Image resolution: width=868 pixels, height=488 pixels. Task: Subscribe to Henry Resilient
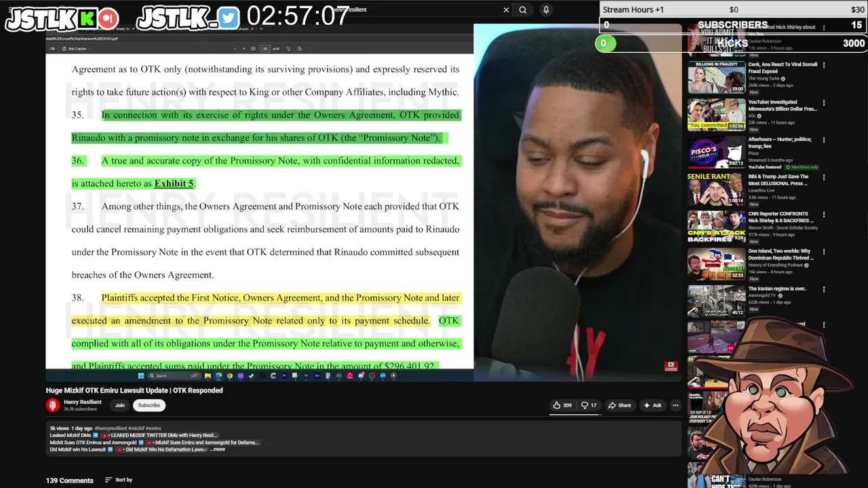coord(149,405)
